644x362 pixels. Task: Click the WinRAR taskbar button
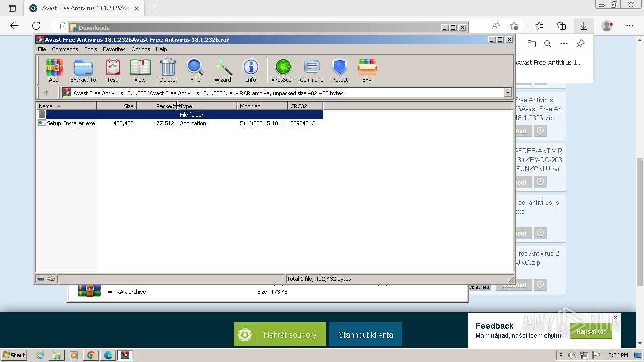point(125,355)
